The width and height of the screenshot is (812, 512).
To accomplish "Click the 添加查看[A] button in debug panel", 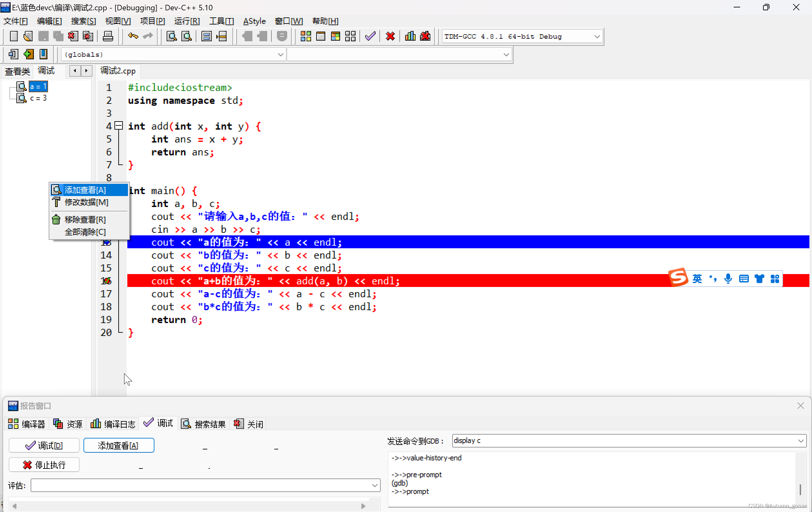I will coord(118,445).
